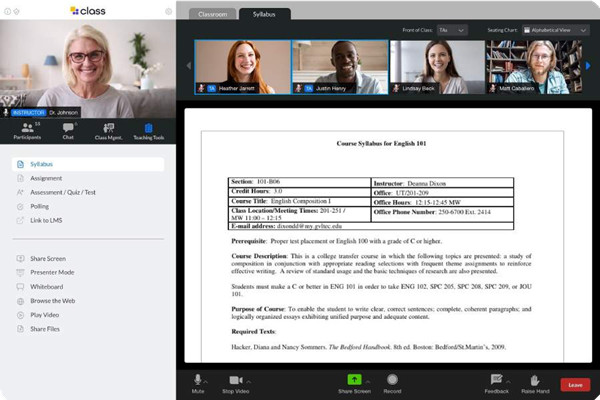600x400 pixels.
Task: Switch to the Classroom tab
Action: [212, 14]
